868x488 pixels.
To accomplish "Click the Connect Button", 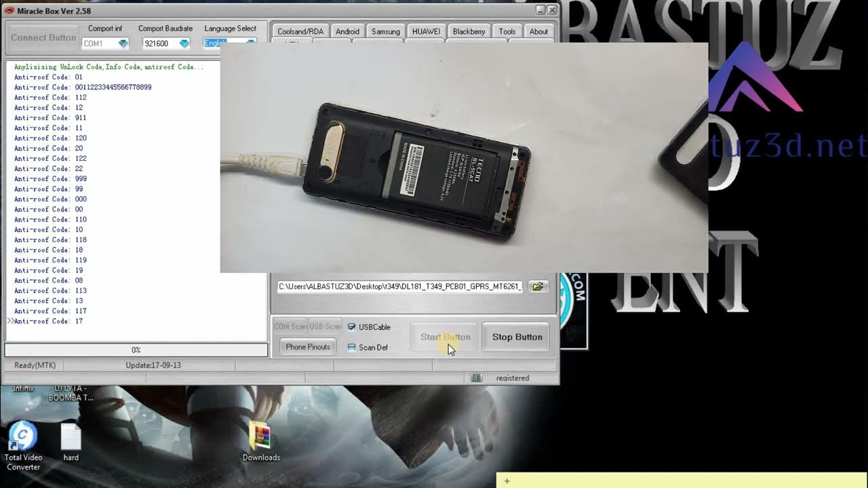I will 43,38.
